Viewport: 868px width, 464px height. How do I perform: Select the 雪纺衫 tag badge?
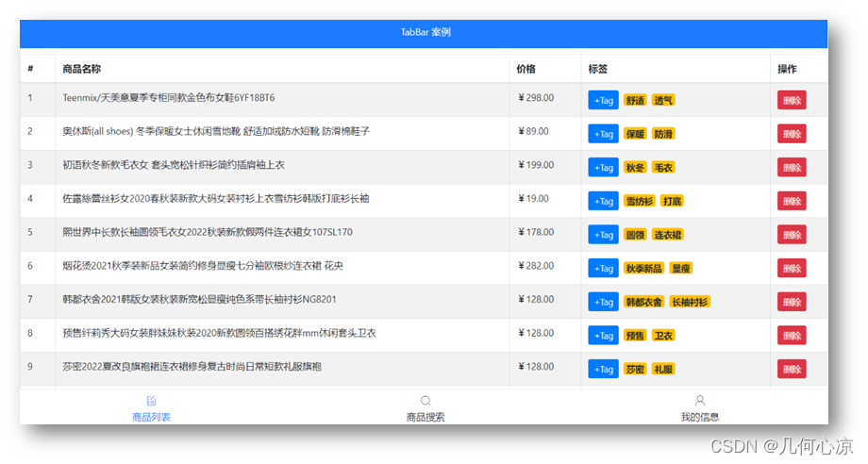(x=640, y=201)
